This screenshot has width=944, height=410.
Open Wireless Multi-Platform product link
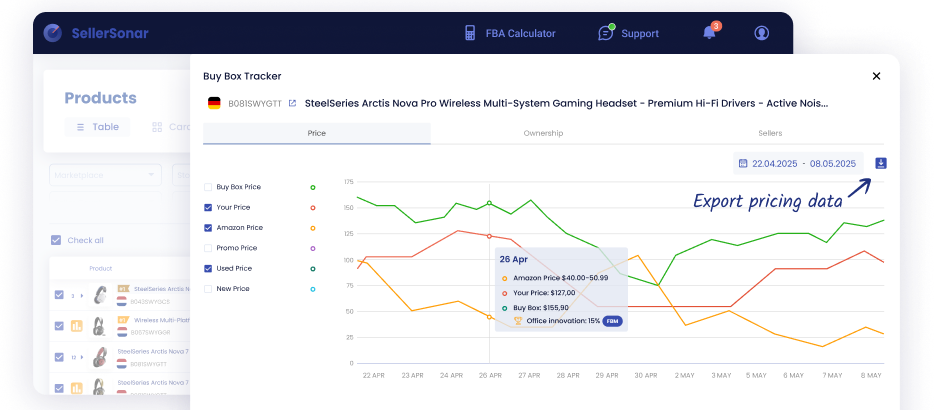(160, 320)
